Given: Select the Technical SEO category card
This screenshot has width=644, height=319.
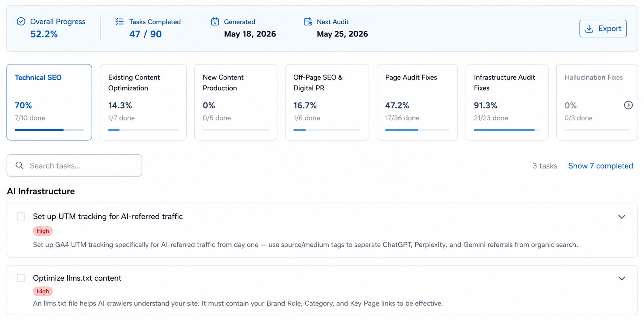Looking at the screenshot, I should click(49, 102).
